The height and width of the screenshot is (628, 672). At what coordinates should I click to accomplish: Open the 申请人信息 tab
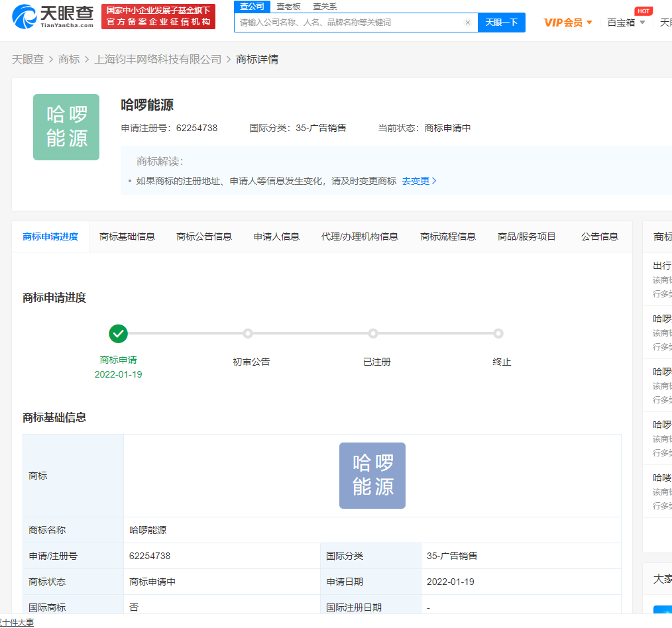(x=276, y=236)
